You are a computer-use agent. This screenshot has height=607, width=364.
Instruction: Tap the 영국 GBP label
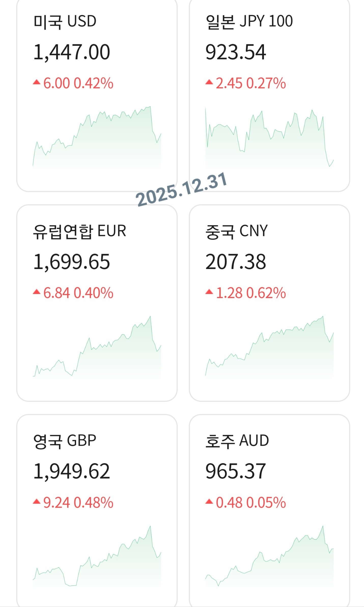[65, 441]
